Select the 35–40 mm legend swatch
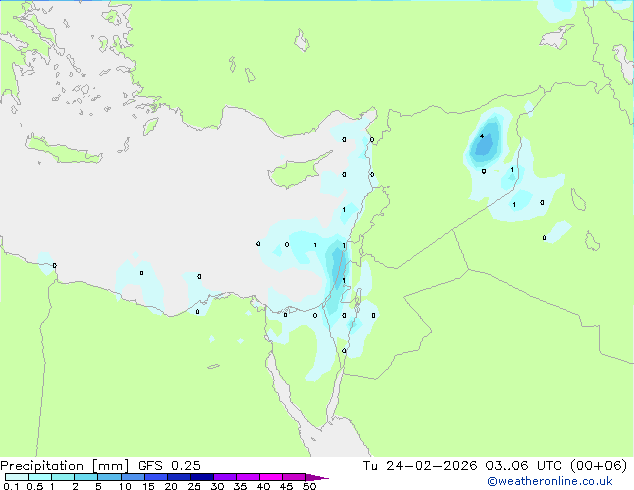Screen dimensions: 634x490 coord(248,477)
